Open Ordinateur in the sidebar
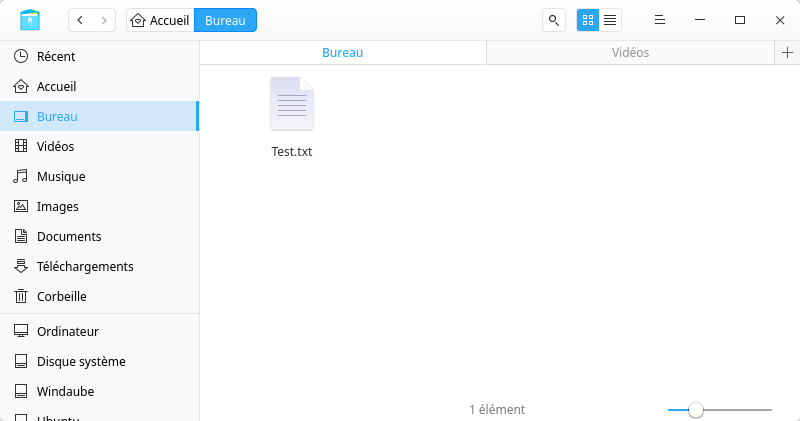 pyautogui.click(x=99, y=332)
